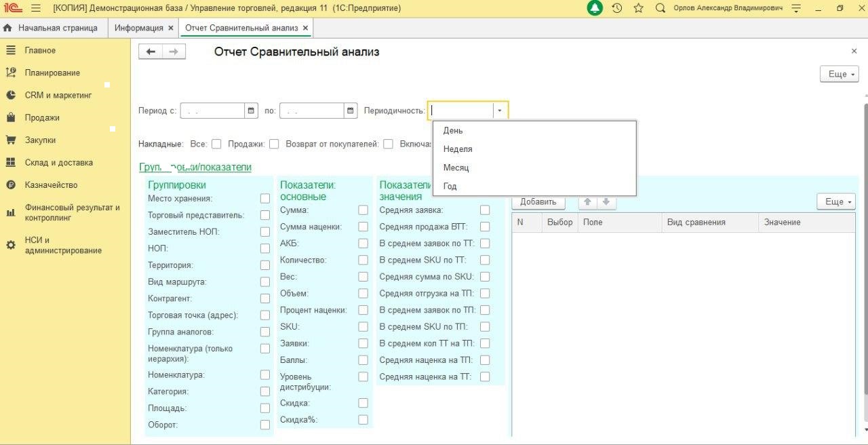Enable the Контрагент grouping checkbox
868x445 pixels.
[x=265, y=298]
